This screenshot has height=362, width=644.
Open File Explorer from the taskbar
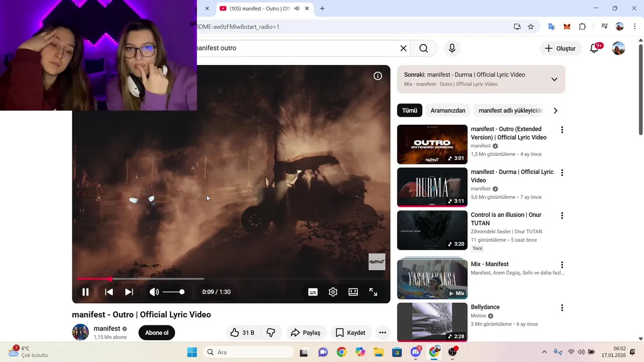click(x=378, y=352)
